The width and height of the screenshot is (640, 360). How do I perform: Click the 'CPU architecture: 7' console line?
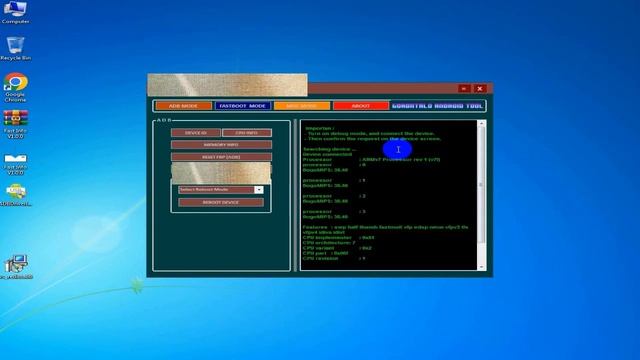[329, 242]
